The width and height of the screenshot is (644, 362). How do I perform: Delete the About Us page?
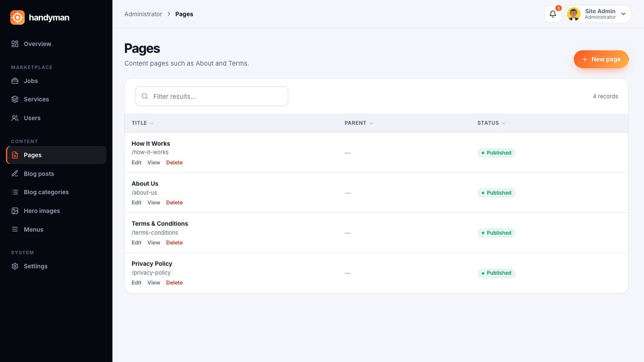coord(174,203)
